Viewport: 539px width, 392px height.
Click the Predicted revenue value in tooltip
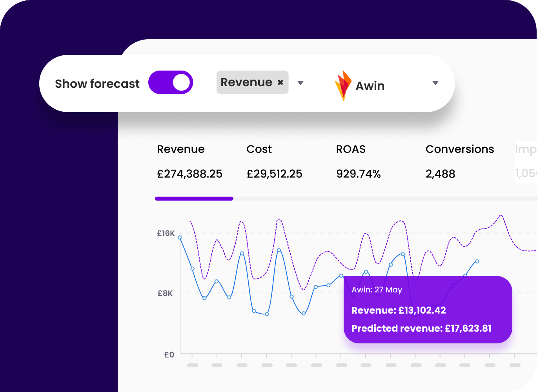click(468, 328)
